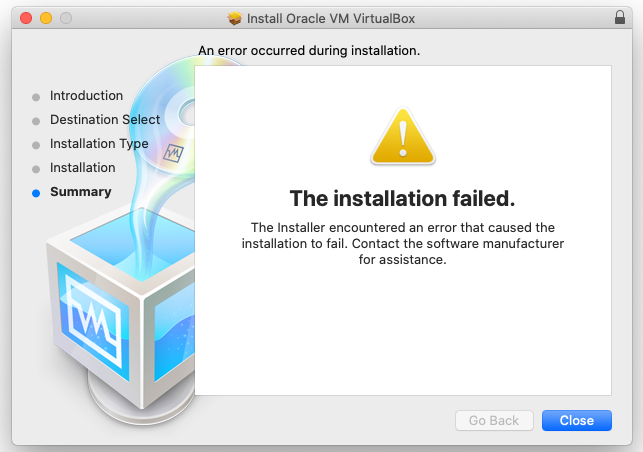643x452 pixels.
Task: Select the Introduction step label
Action: [86, 96]
